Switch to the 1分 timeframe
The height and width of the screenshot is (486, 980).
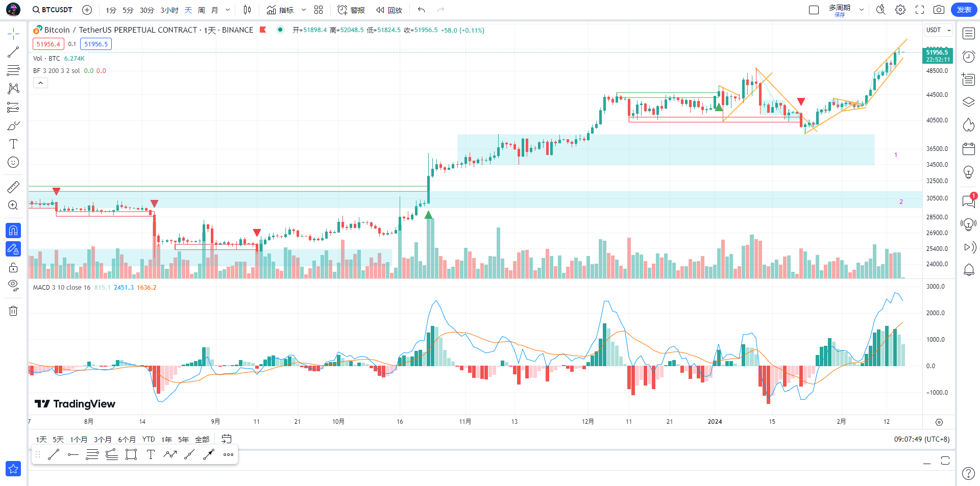coord(111,10)
